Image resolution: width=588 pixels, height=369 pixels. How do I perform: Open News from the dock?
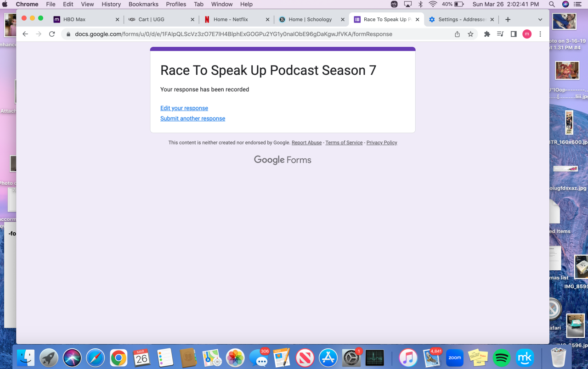(x=305, y=358)
